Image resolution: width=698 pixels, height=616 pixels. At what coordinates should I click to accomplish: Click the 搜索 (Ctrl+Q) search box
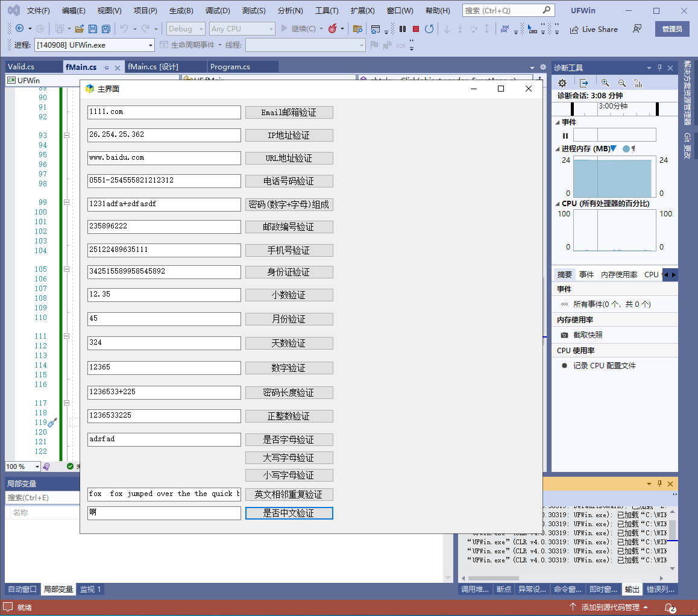point(509,10)
